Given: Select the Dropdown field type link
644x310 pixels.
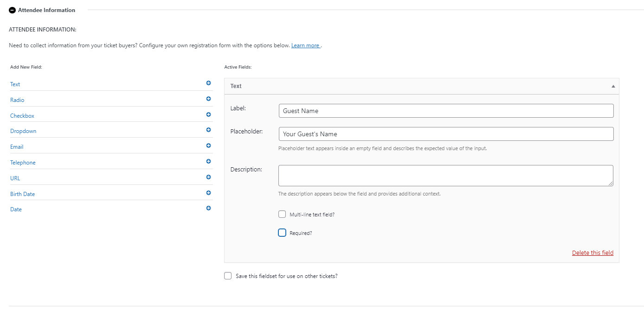Looking at the screenshot, I should [x=23, y=131].
